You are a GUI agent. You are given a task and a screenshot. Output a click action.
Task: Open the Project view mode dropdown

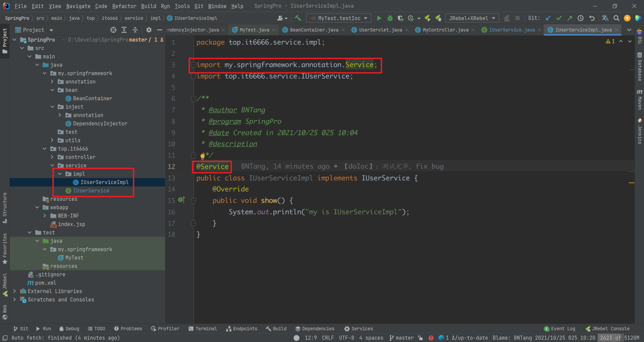51,30
